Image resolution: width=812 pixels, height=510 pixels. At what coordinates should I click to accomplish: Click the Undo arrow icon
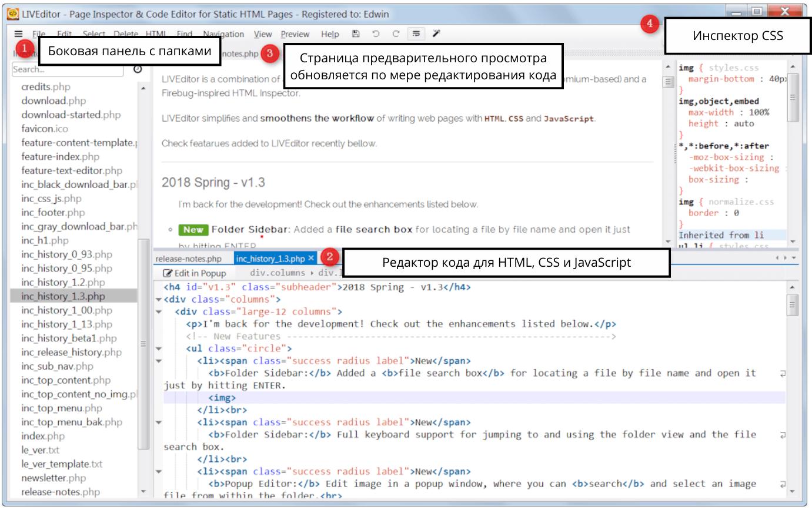click(x=376, y=35)
